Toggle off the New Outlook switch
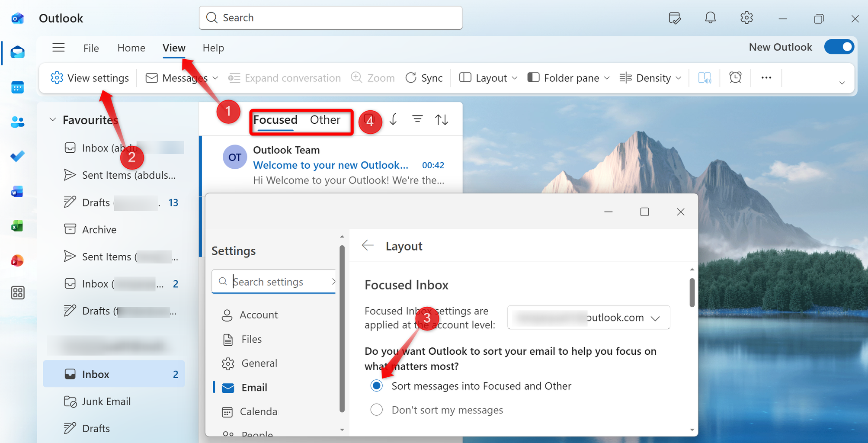Image resolution: width=868 pixels, height=443 pixels. 839,47
